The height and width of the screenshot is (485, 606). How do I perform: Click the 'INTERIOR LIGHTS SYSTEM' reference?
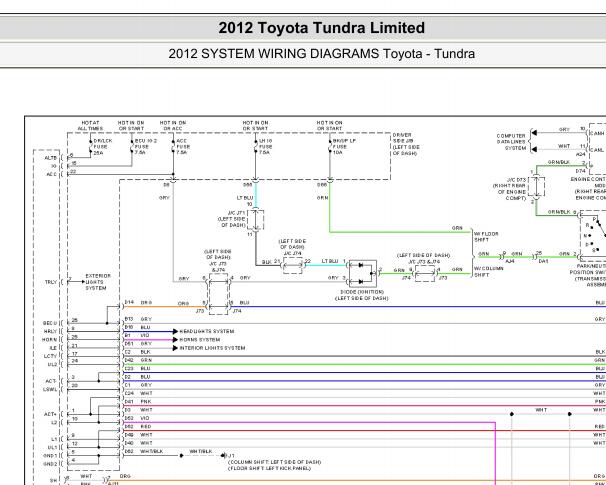(212, 348)
